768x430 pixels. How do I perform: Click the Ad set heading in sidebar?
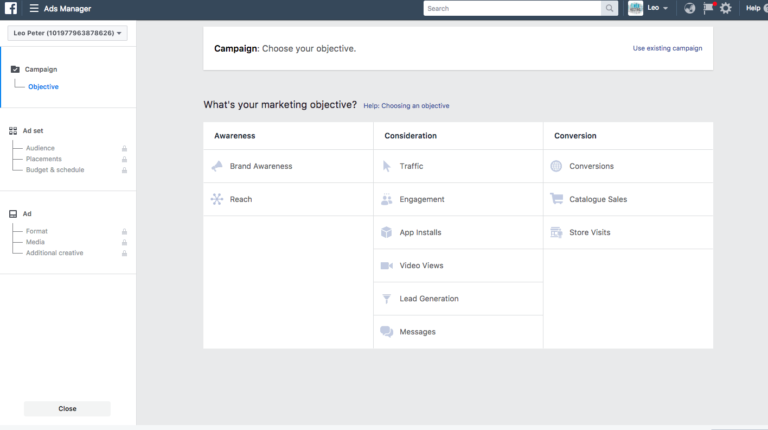point(33,131)
